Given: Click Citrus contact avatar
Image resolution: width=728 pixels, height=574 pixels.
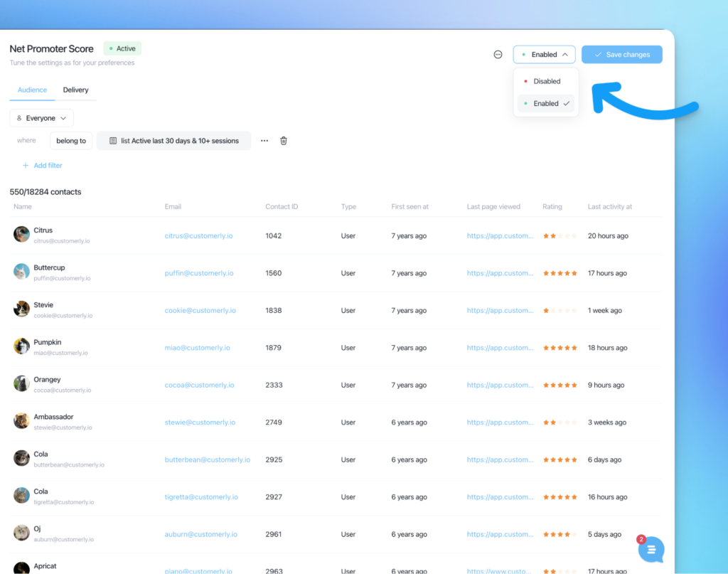Looking at the screenshot, I should coord(21,235).
